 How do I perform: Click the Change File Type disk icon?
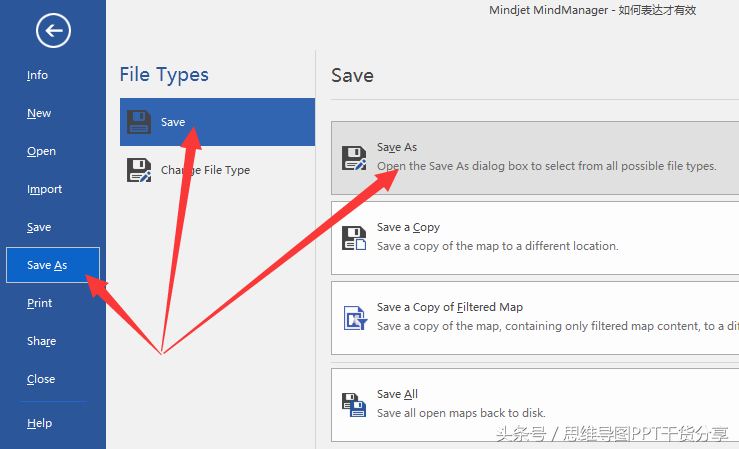139,170
